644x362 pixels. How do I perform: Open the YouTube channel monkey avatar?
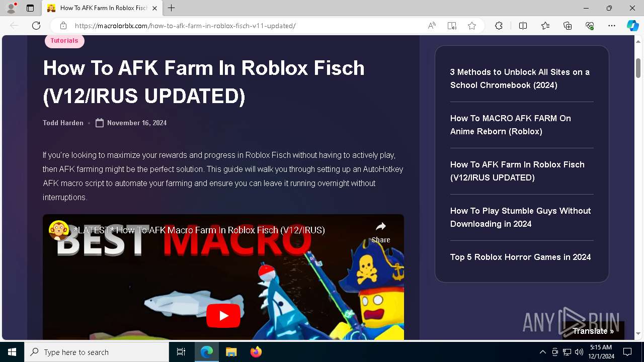pos(59,230)
